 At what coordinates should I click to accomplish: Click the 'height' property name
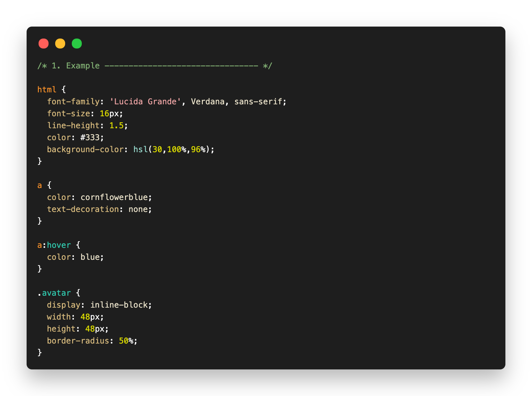[61, 329]
